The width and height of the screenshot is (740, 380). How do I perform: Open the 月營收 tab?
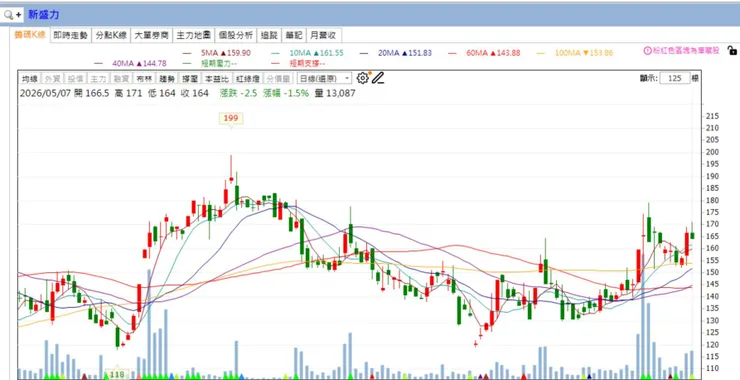[324, 35]
